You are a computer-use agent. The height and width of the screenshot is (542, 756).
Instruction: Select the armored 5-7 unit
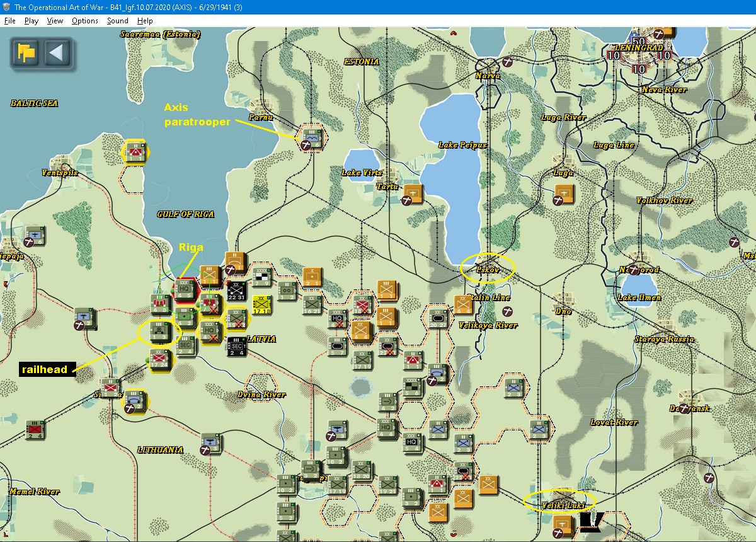click(x=337, y=346)
